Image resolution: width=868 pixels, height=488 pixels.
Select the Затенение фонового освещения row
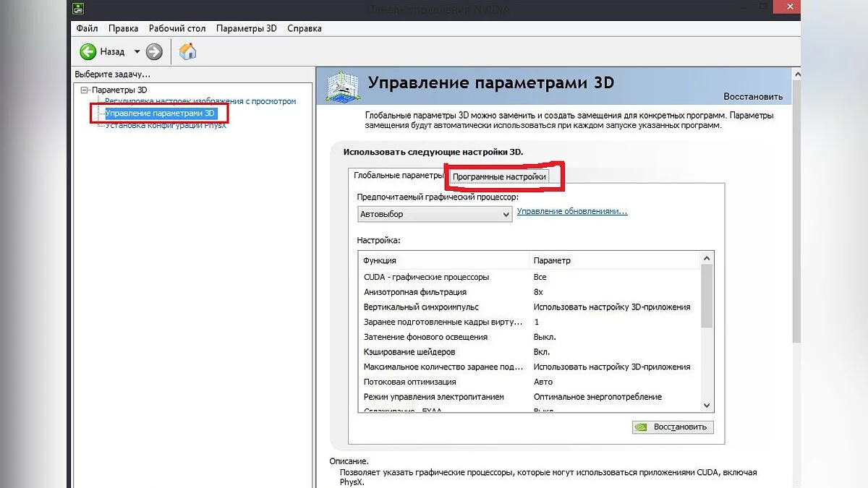(x=529, y=337)
